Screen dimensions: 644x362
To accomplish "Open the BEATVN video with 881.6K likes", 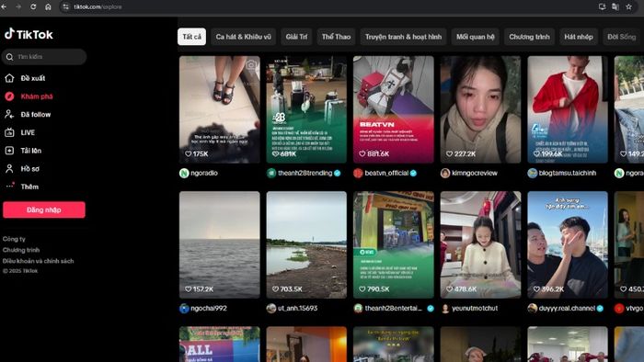I will point(394,109).
